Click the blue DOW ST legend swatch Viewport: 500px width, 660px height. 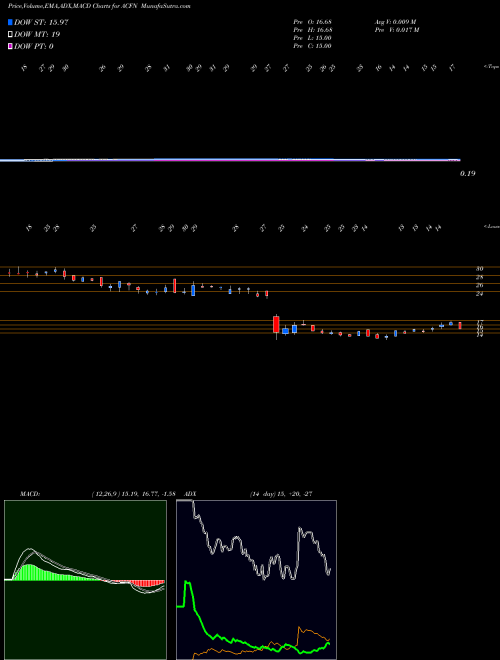[10, 22]
